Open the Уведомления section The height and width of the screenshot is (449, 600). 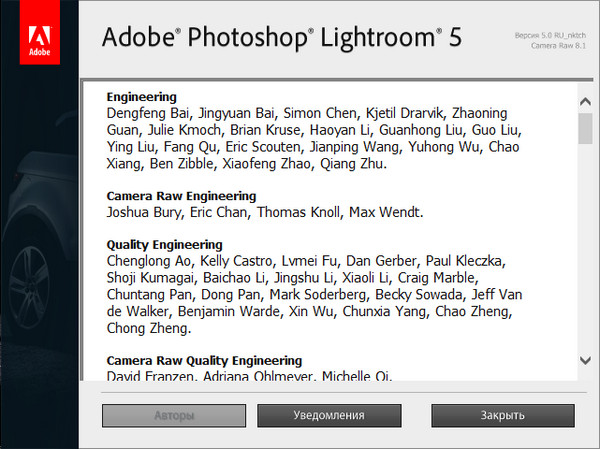tap(328, 415)
